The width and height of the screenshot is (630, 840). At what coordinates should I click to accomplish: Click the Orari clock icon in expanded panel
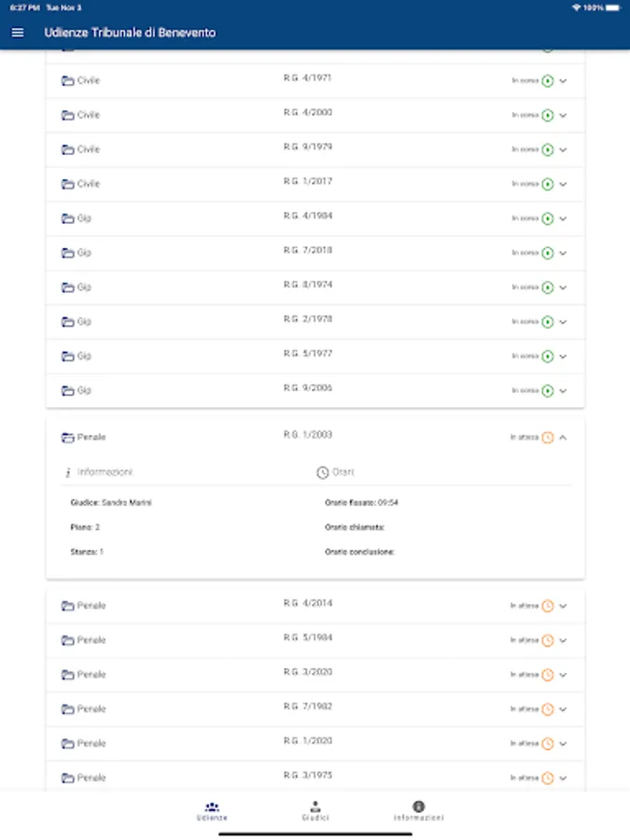point(323,472)
